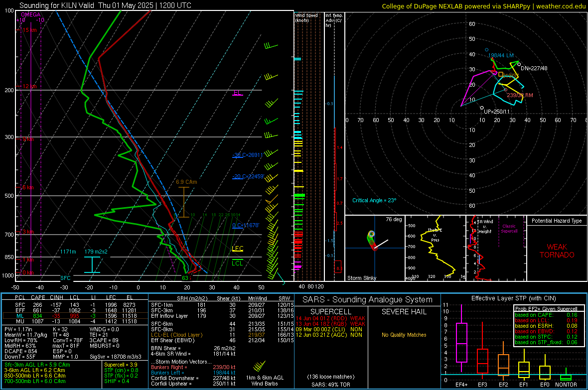
Task: Click the '(136 loose matches)' text
Action: click(x=330, y=377)
